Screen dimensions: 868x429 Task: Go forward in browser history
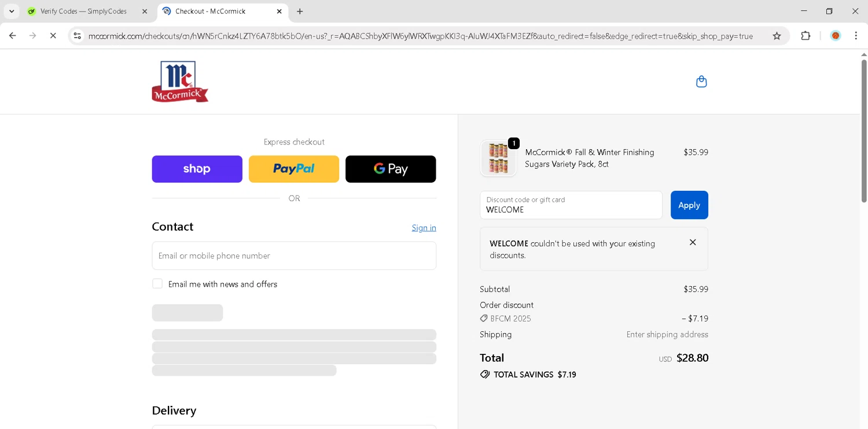(x=33, y=36)
